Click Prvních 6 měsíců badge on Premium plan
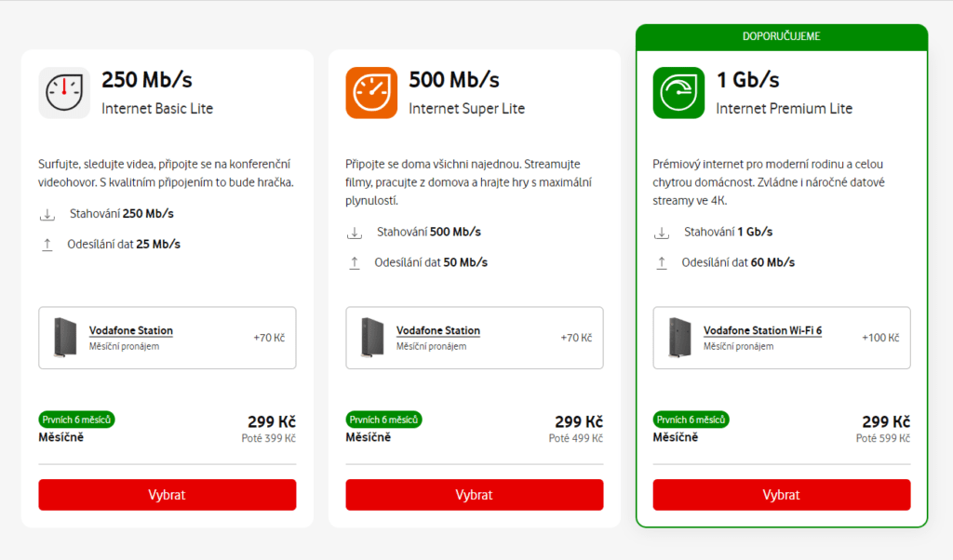This screenshot has height=560, width=953. 691,420
